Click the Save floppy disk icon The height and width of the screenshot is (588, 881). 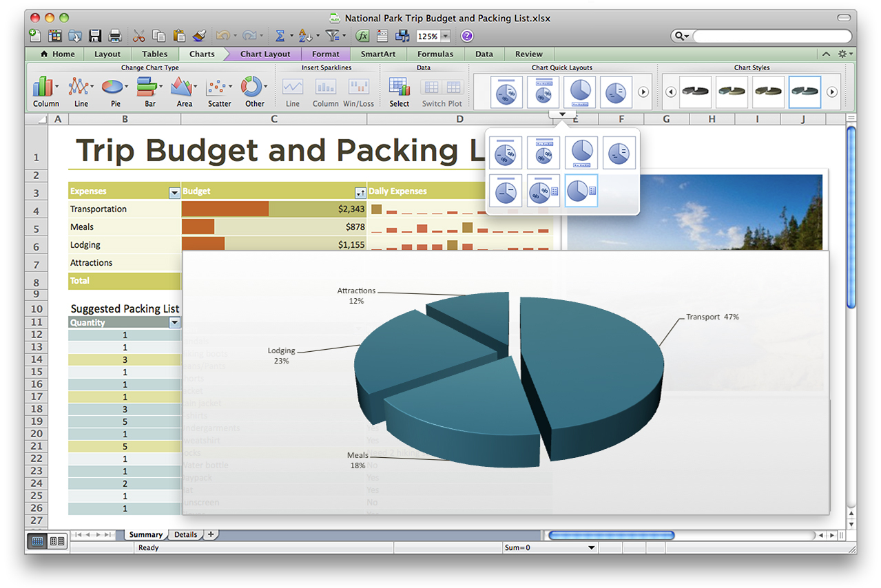[95, 36]
